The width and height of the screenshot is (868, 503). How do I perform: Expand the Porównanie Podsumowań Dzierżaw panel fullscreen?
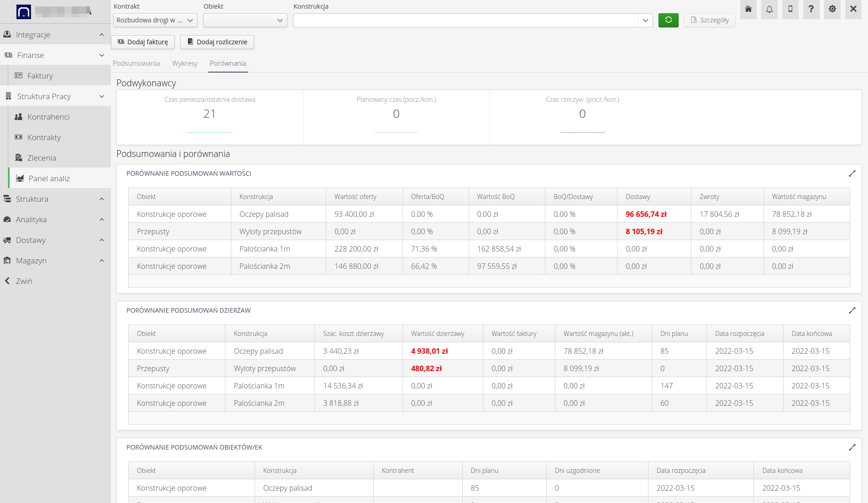[x=852, y=310]
